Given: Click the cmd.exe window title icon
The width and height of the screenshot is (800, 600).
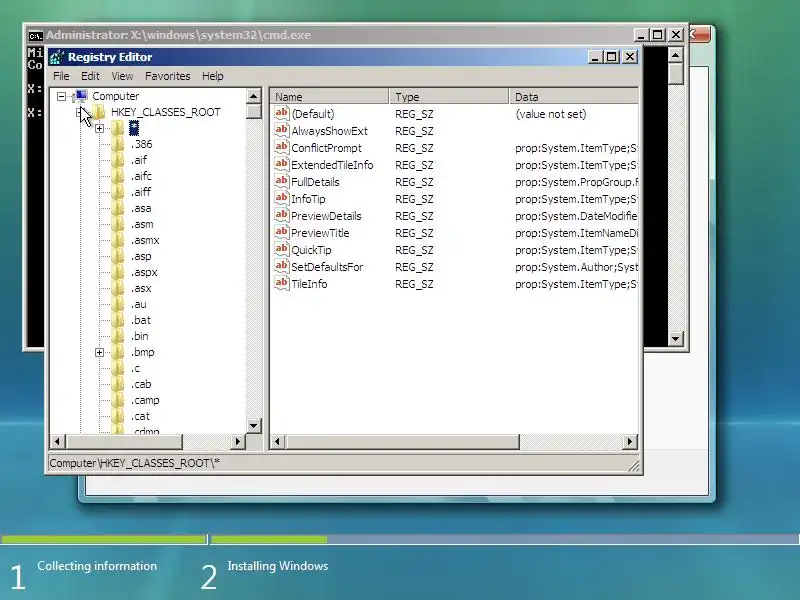Looking at the screenshot, I should point(35,35).
